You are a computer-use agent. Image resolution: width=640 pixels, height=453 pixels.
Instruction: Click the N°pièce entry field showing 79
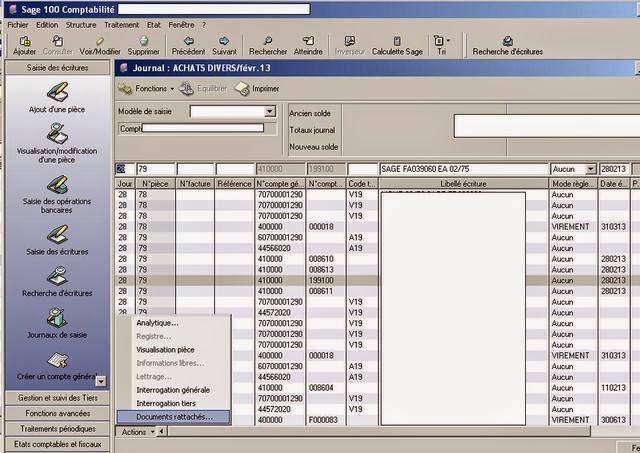click(x=156, y=169)
